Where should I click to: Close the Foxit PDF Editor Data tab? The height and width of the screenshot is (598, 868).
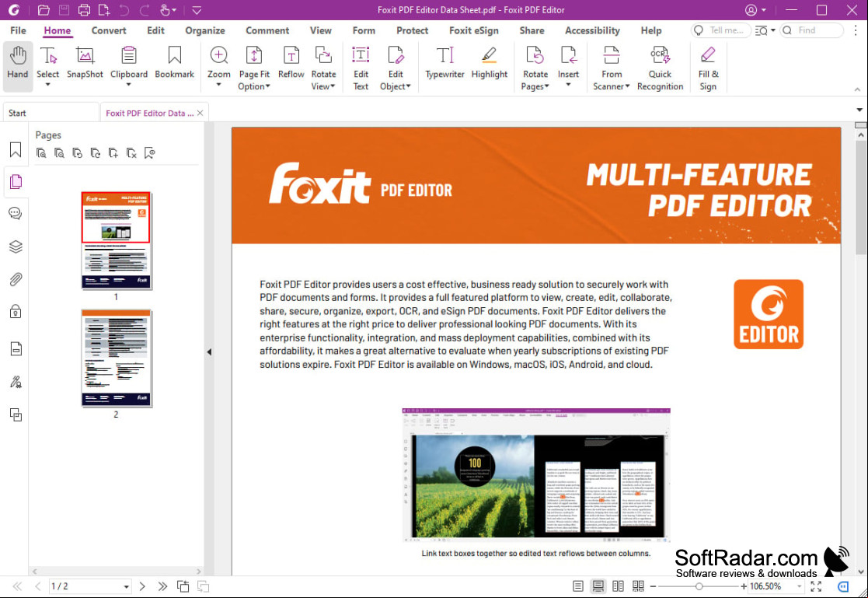[200, 113]
